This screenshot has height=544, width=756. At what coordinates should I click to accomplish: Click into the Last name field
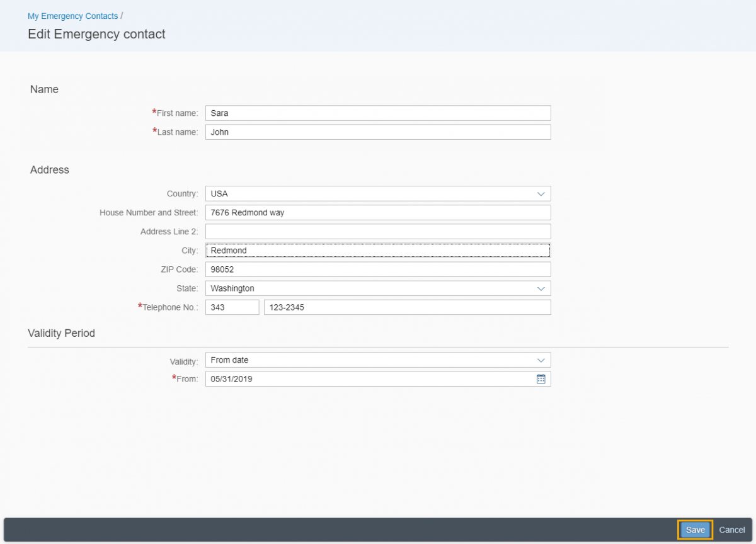(x=378, y=132)
